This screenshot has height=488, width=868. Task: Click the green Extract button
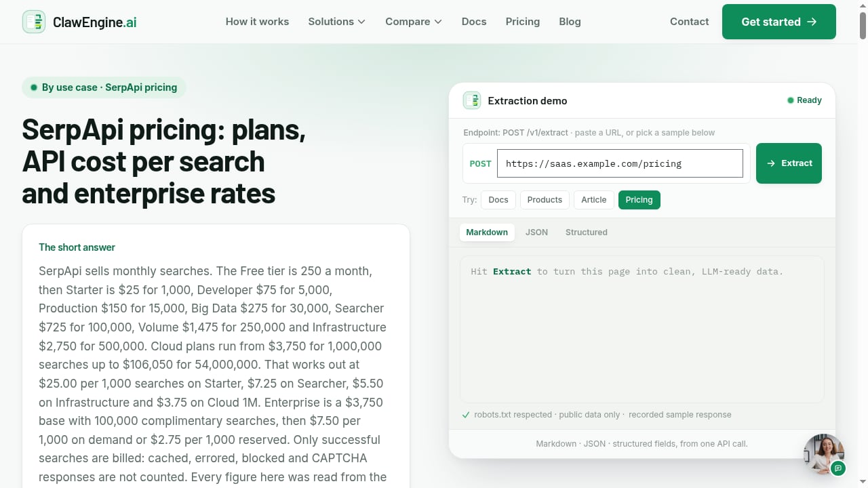[x=789, y=163]
